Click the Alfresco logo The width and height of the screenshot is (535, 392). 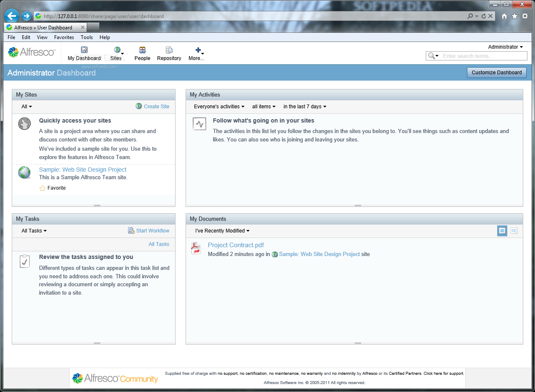pos(31,52)
